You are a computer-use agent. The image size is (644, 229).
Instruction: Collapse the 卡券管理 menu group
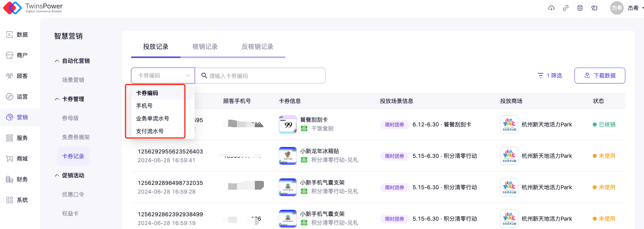pyautogui.click(x=70, y=99)
